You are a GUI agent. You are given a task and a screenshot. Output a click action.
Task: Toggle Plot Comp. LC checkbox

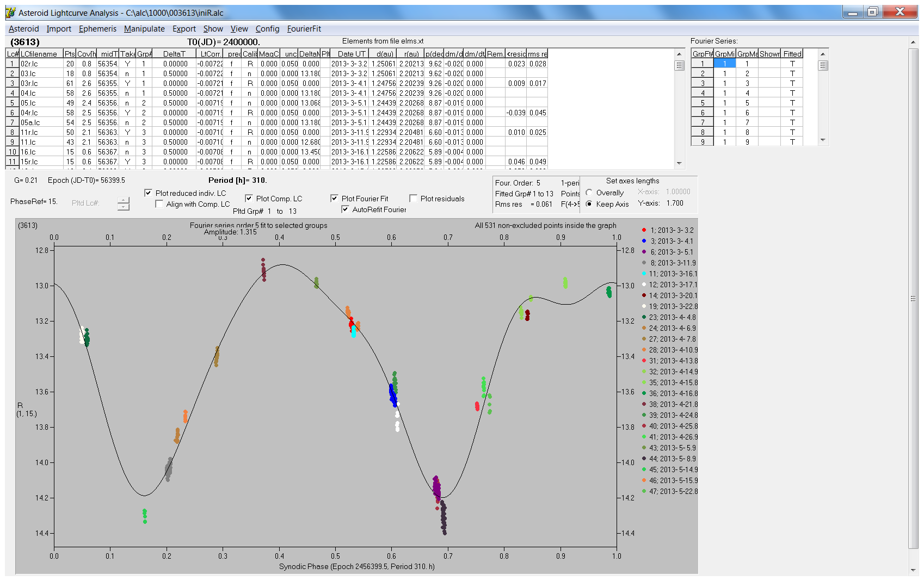[x=249, y=198]
